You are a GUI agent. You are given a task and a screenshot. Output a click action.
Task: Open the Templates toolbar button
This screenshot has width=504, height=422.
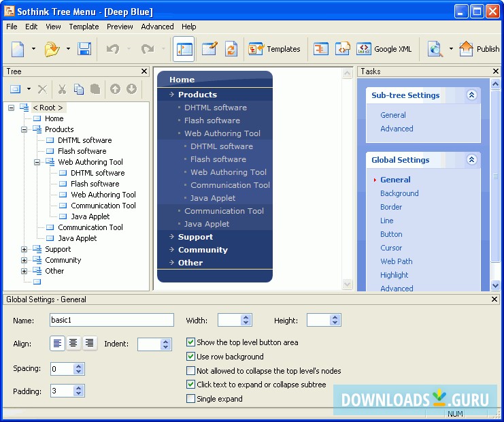(275, 49)
